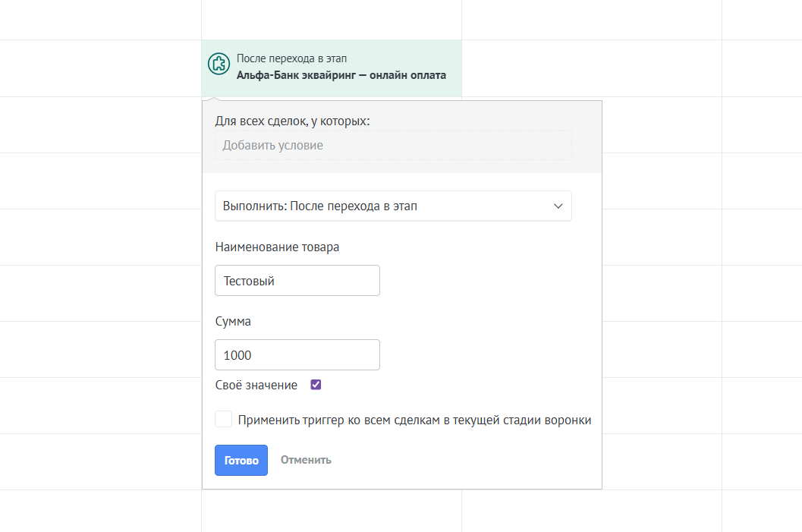This screenshot has width=802, height=532.
Task: Click the Сумма label
Action: [x=233, y=321]
